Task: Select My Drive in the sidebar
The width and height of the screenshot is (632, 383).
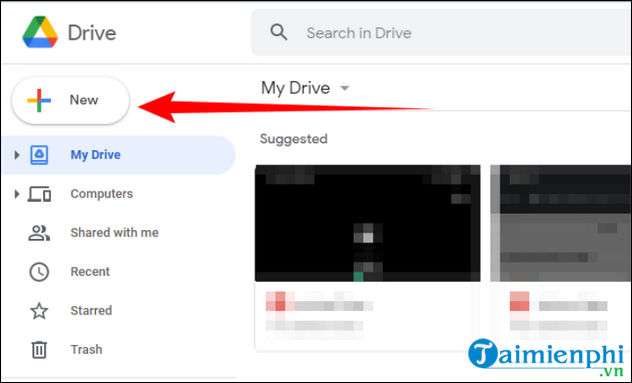Action: [118, 155]
